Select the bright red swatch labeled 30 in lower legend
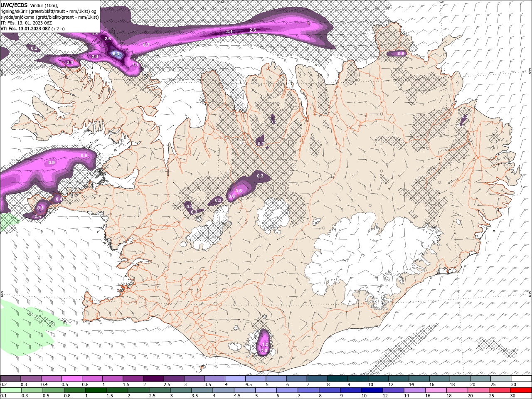Viewport: 532px width, 399px height. tap(521, 390)
